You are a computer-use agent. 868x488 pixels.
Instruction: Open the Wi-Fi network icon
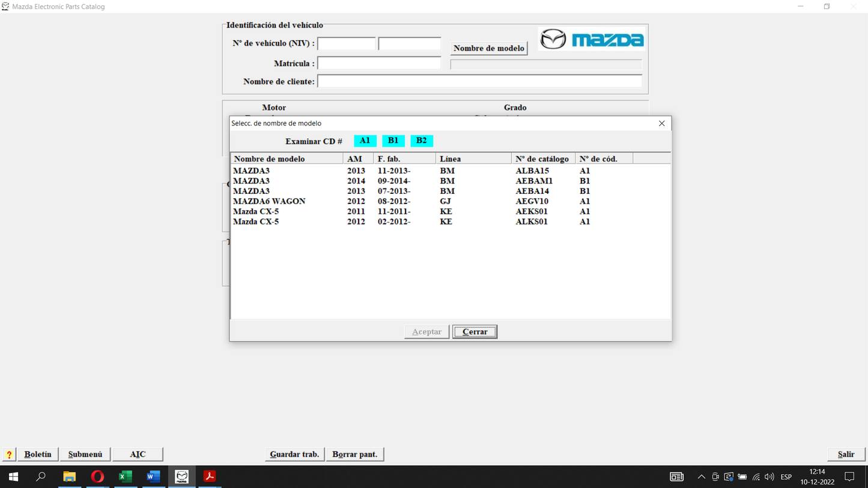pyautogui.click(x=756, y=477)
